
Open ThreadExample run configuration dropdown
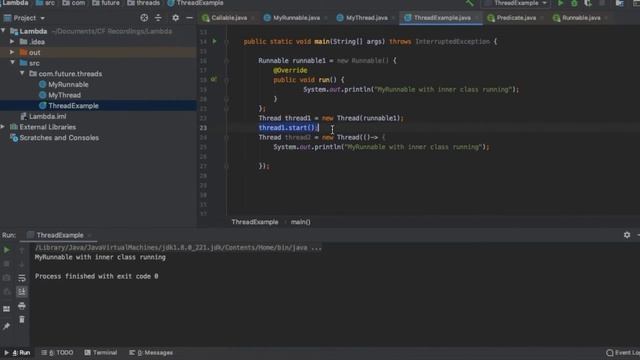[x=516, y=3]
